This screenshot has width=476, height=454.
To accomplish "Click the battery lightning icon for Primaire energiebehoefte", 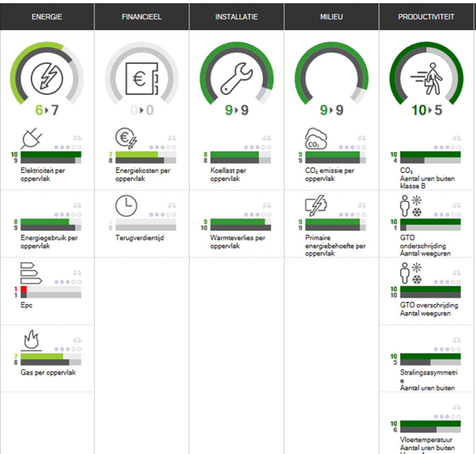I will 316,206.
